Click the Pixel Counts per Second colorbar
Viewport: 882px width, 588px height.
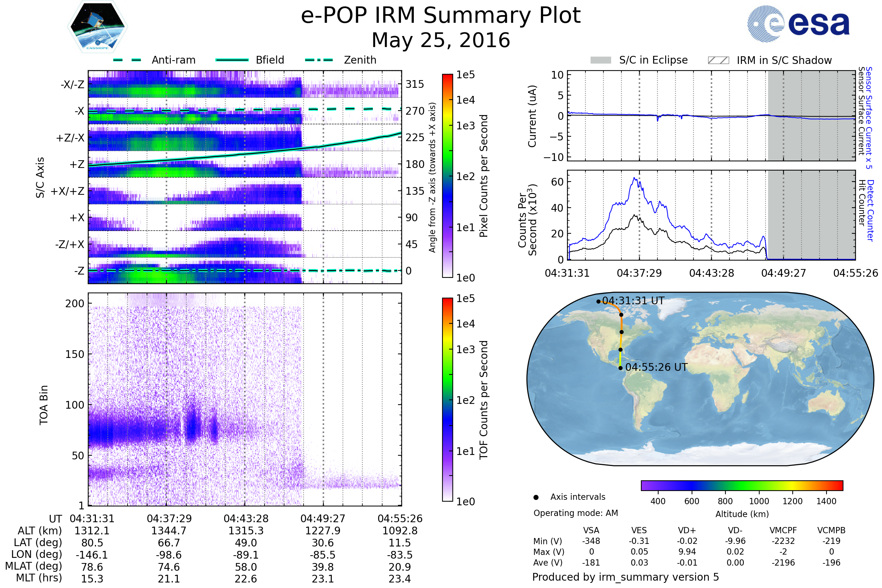447,176
